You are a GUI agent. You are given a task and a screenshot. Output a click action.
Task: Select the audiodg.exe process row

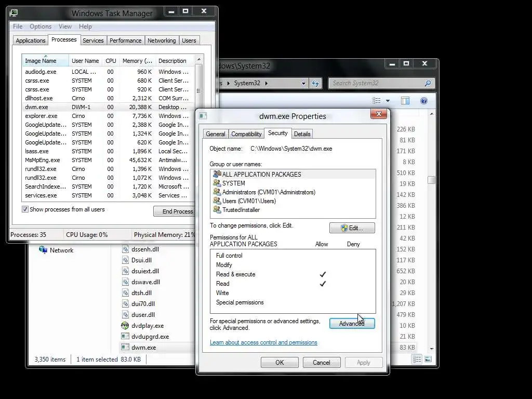108,72
